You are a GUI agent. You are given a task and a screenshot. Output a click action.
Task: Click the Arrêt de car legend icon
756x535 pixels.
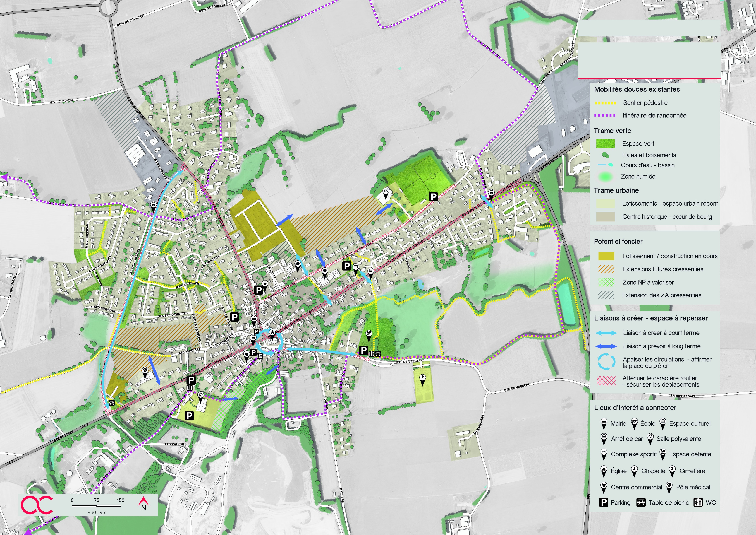tap(604, 439)
